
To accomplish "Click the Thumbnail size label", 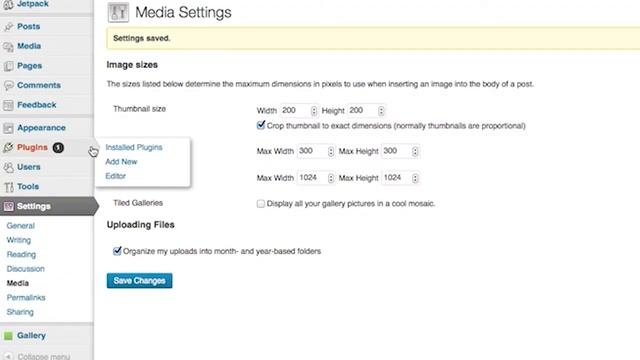I will (x=139, y=109).
